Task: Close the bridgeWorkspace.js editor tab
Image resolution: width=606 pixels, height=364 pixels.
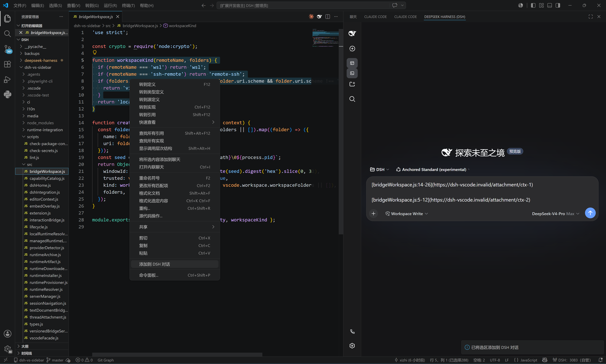Action: tap(118, 17)
